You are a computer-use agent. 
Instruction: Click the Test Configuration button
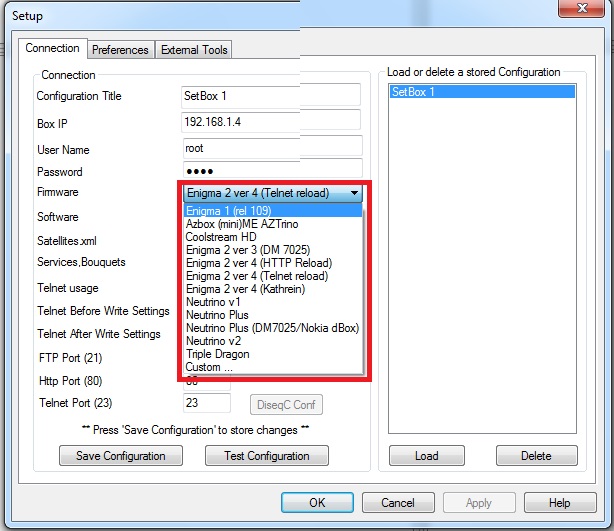point(267,456)
